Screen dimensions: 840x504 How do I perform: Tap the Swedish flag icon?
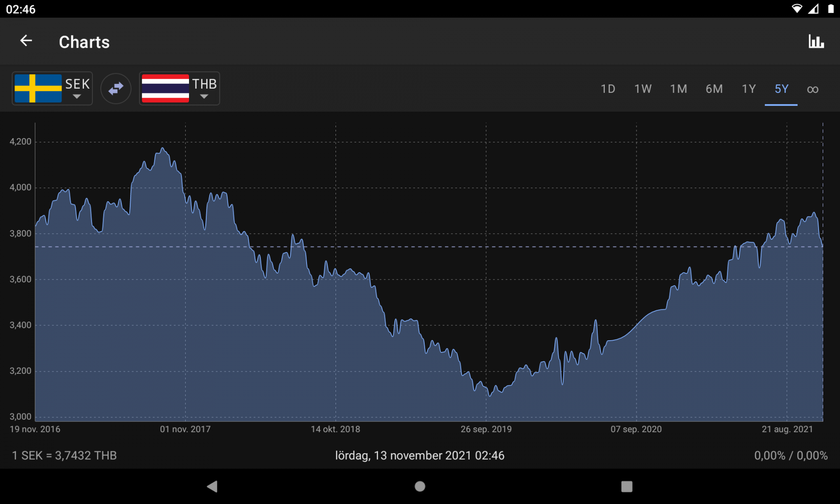tap(38, 88)
